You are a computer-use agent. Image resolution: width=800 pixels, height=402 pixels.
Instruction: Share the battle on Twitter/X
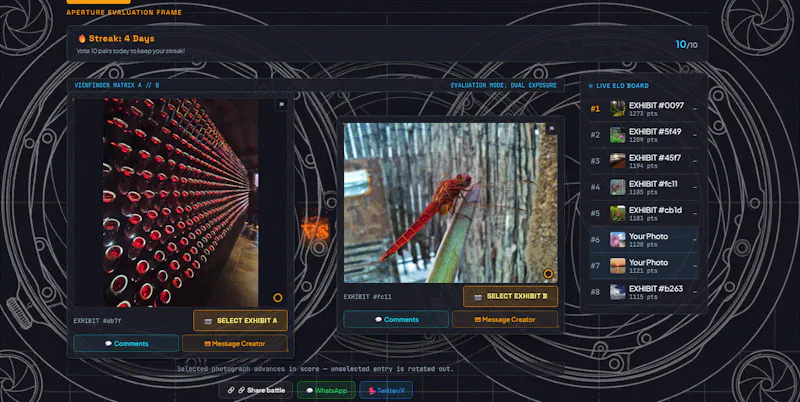[386, 391]
